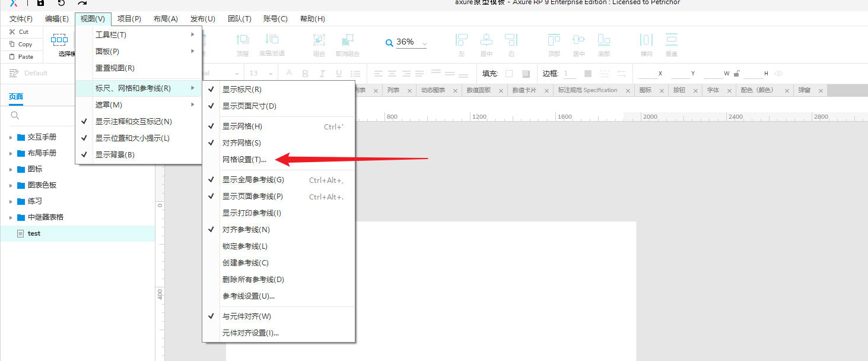Open the 遮罩(M) submenu

point(138,105)
